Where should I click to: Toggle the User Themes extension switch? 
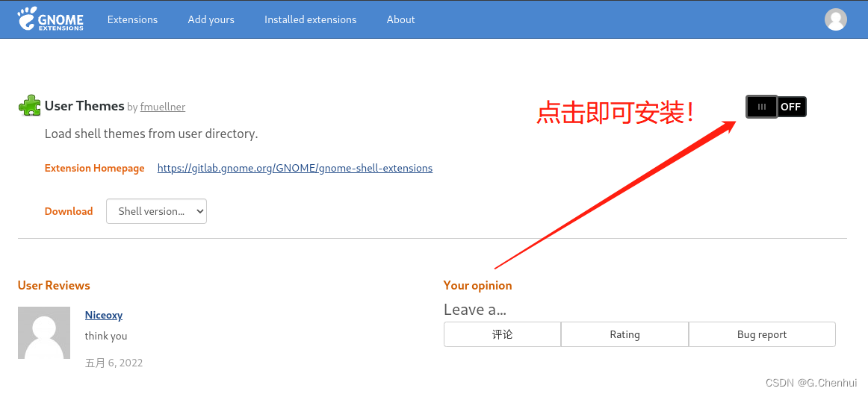[775, 107]
